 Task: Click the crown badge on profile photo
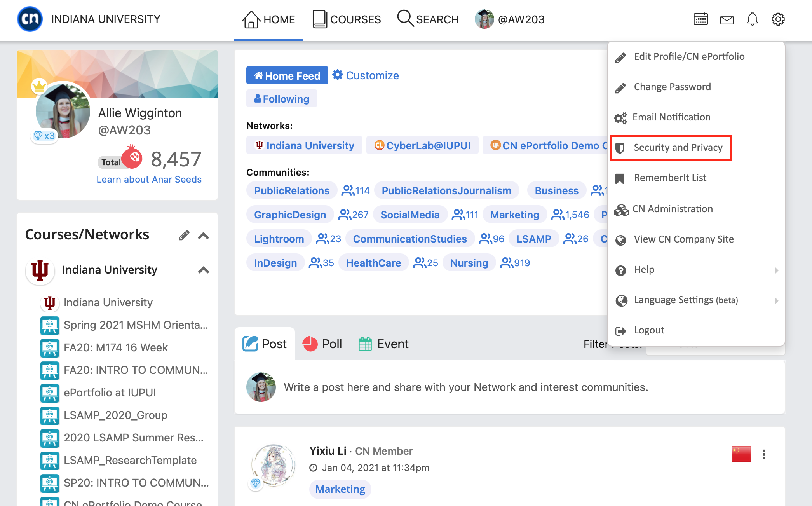pyautogui.click(x=39, y=86)
